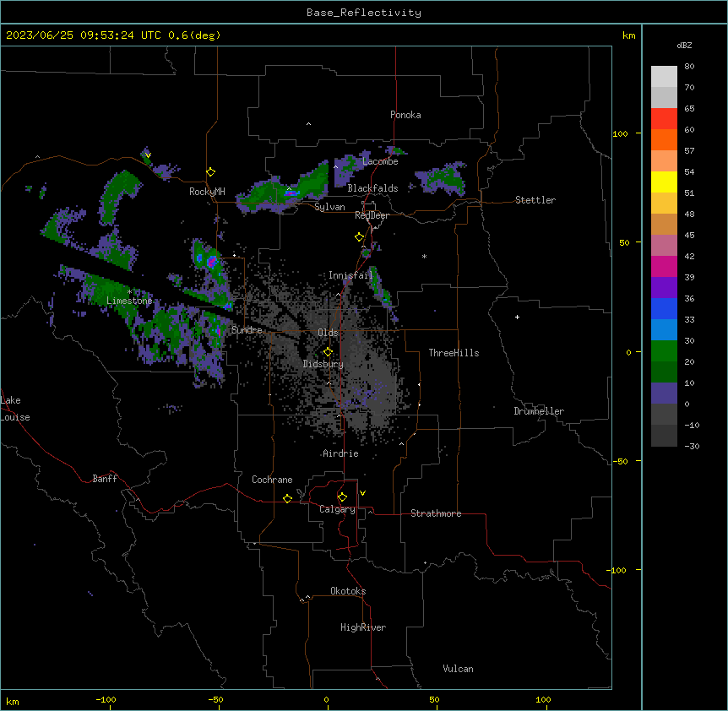Click the white plus marker north of Drumheller

517,317
